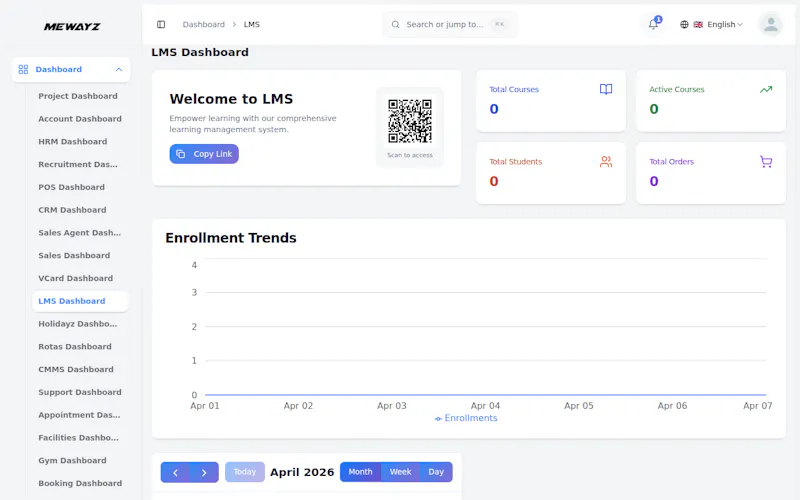Open Gym Dashboard

72,461
